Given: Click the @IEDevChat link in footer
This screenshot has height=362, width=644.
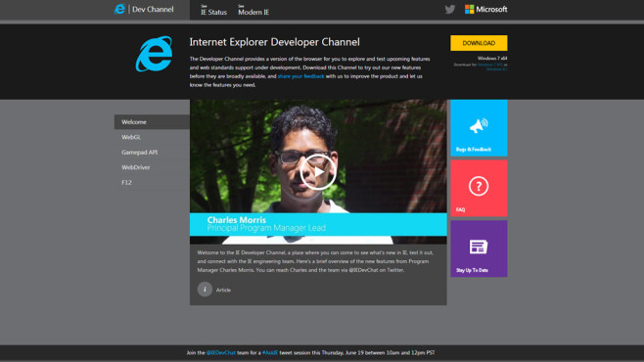Looking at the screenshot, I should pos(221,352).
